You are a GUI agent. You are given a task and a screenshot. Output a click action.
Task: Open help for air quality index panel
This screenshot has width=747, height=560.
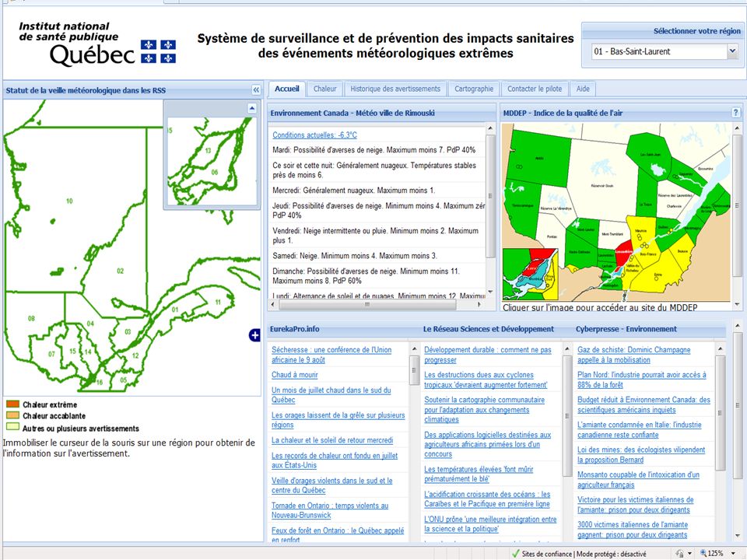click(x=735, y=112)
